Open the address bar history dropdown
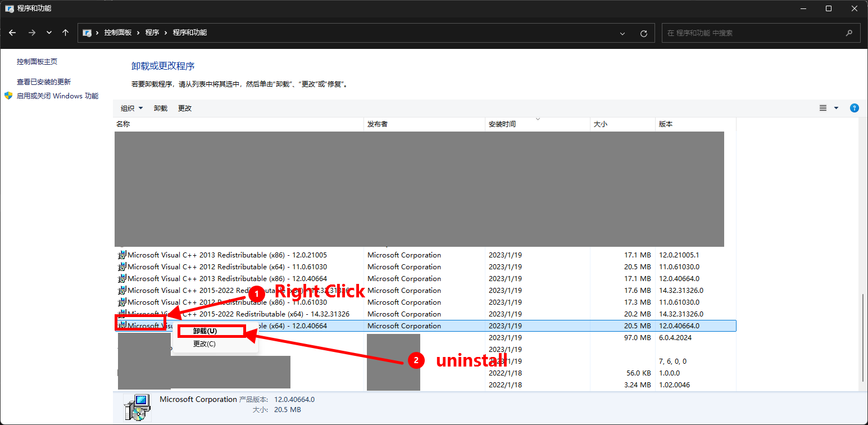Screen dimensions: 868x425 click(x=622, y=33)
